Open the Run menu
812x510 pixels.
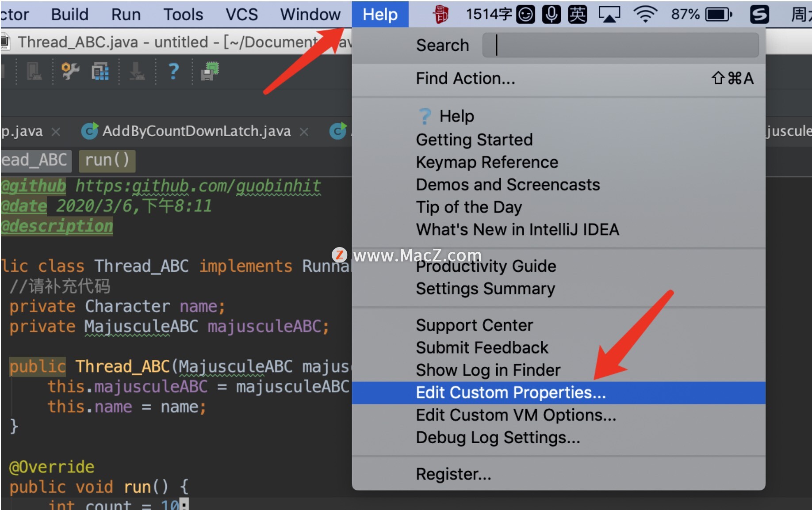(126, 15)
